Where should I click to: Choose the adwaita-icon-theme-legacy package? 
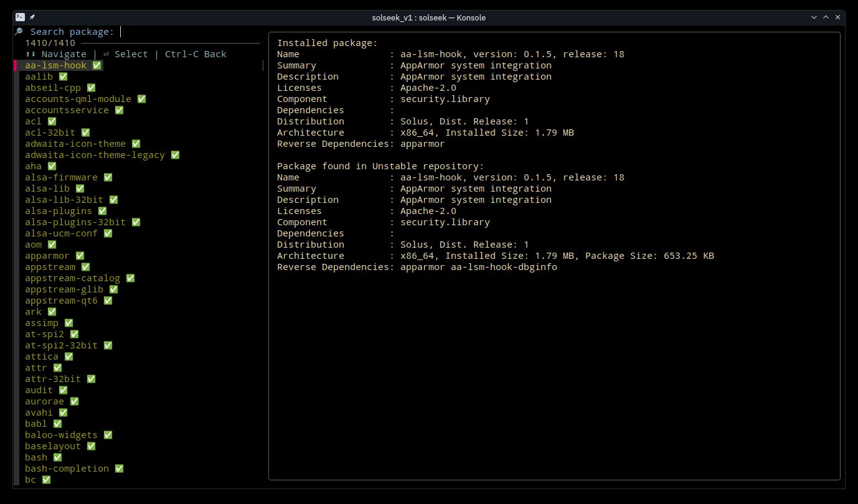click(x=95, y=155)
